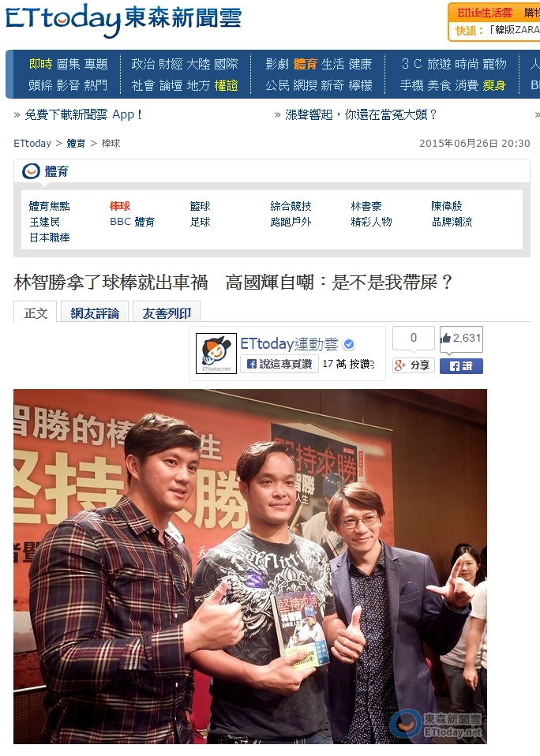Click the ETtoday運動雲 mascot avatar
The image size is (540, 756).
click(216, 354)
